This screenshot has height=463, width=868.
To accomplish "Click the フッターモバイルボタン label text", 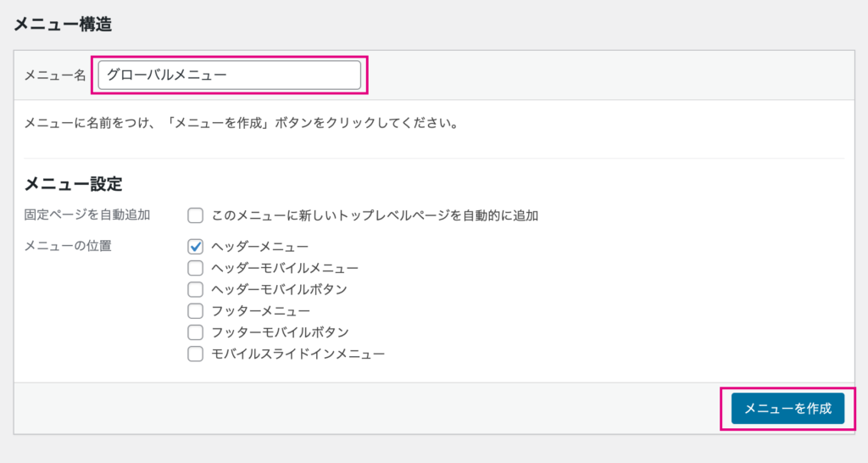I will pyautogui.click(x=280, y=332).
